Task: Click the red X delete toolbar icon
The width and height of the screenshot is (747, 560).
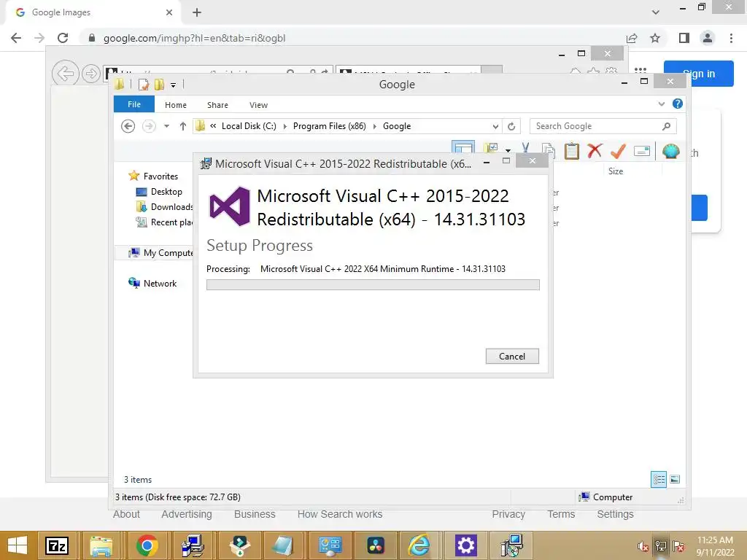Action: [x=595, y=151]
